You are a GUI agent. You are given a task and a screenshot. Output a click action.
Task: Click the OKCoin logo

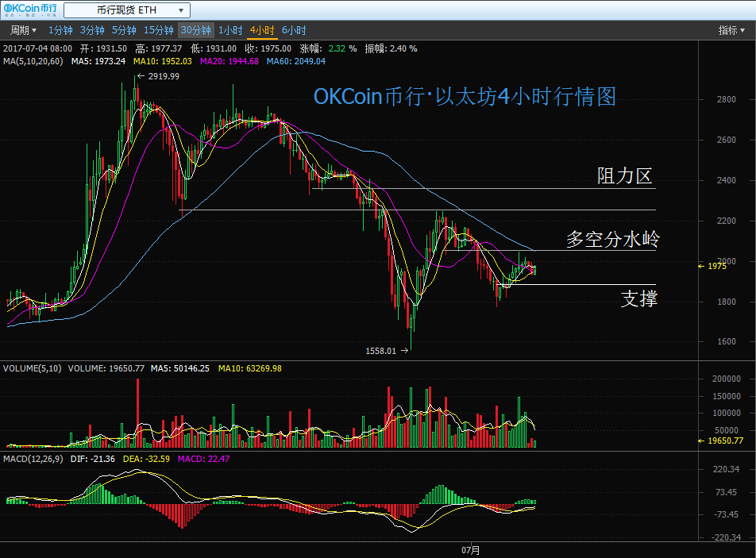pos(30,10)
